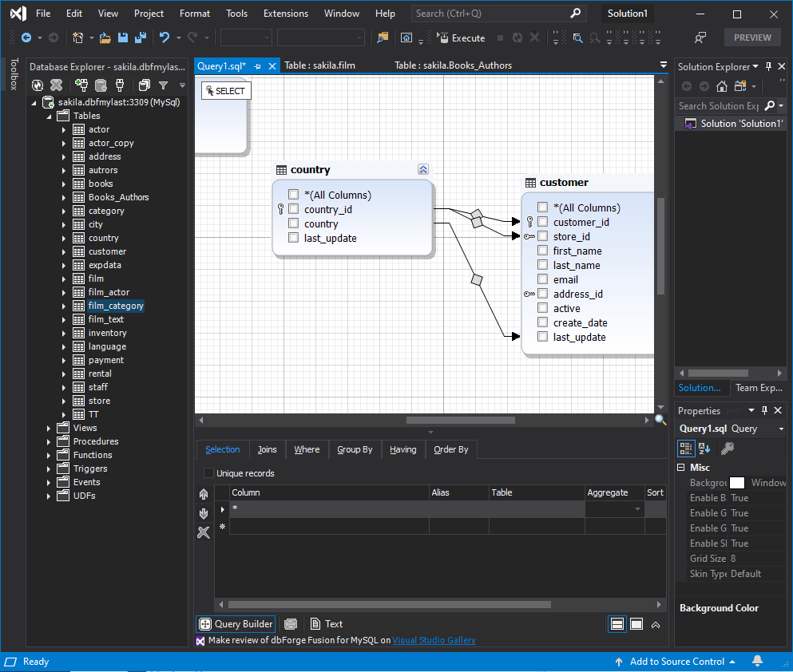Viewport: 793px width, 672px height.
Task: Collapse the Tables node in Database Explorer
Action: 50,115
